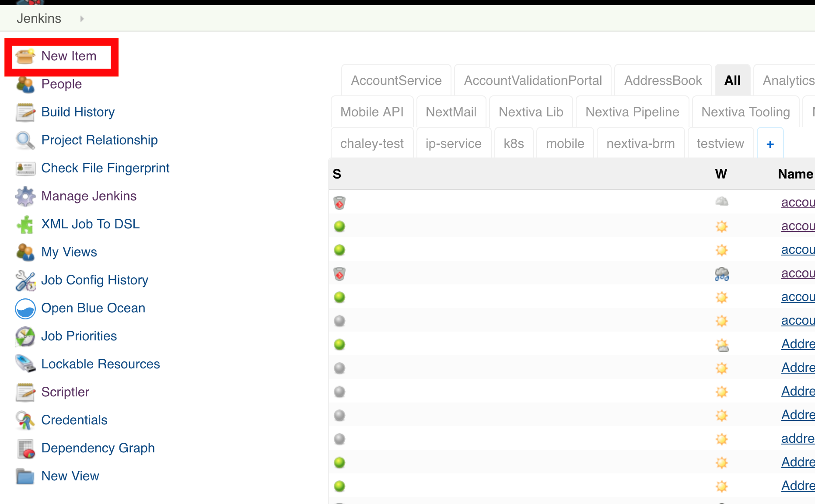Image resolution: width=815 pixels, height=504 pixels.
Task: Click the New Item box icon
Action: coord(25,56)
